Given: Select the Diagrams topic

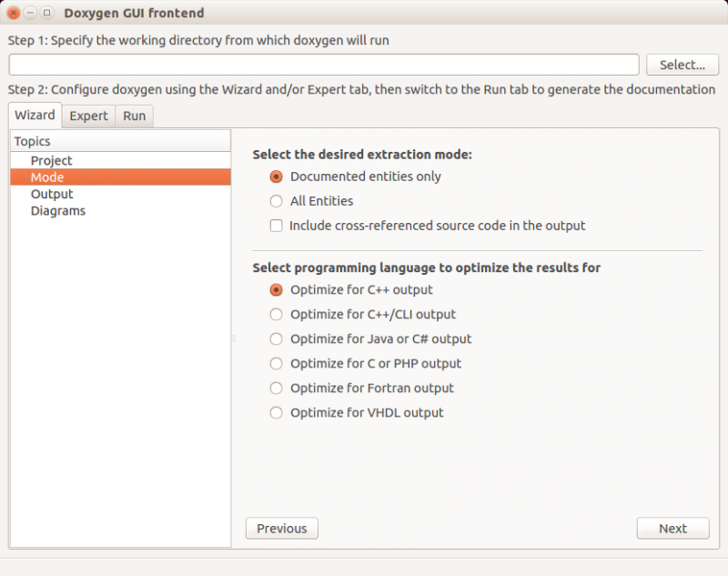Looking at the screenshot, I should pos(58,210).
